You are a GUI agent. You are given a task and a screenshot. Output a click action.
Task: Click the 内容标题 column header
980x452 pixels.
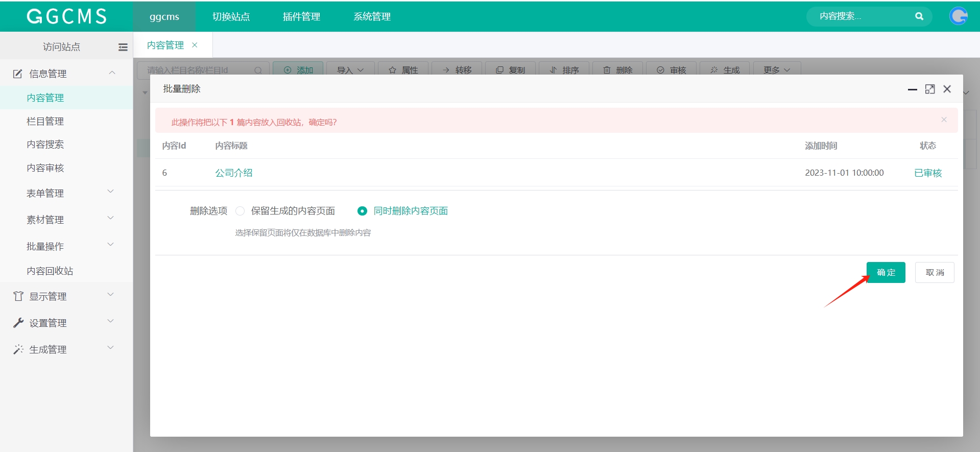click(231, 146)
